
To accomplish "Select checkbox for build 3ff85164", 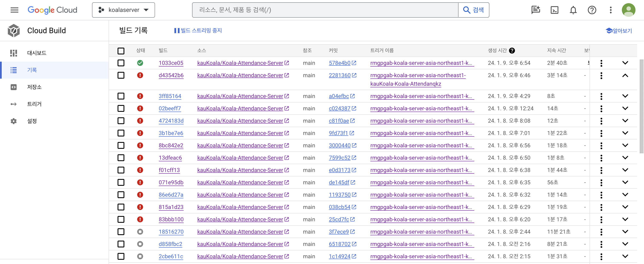I will 121,96.
